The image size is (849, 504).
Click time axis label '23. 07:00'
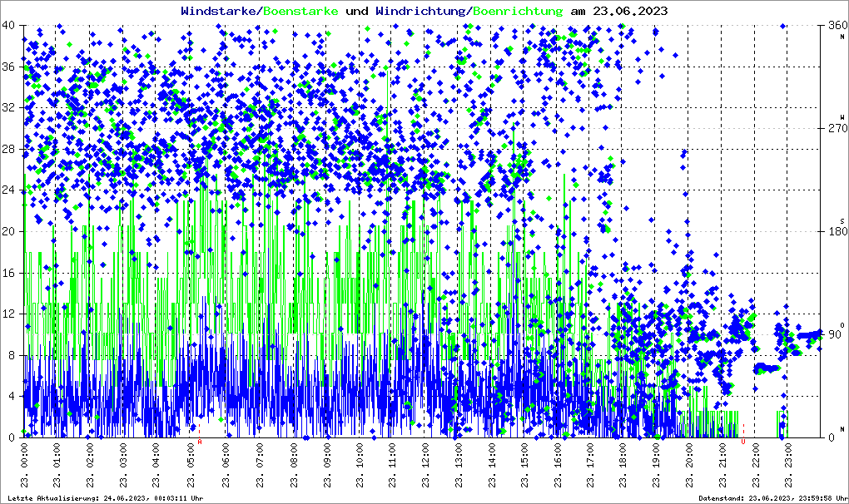pyautogui.click(x=260, y=465)
